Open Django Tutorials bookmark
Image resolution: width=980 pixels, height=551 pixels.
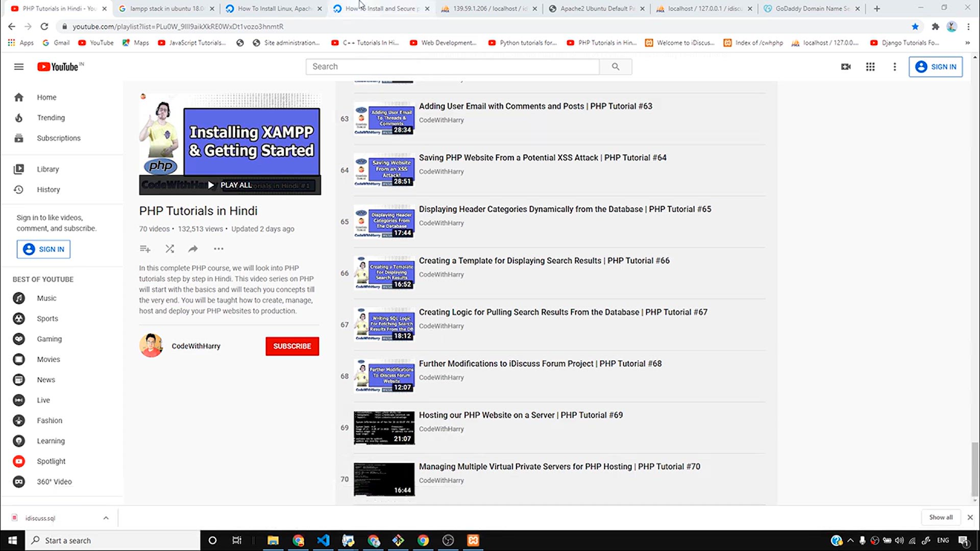point(905,43)
